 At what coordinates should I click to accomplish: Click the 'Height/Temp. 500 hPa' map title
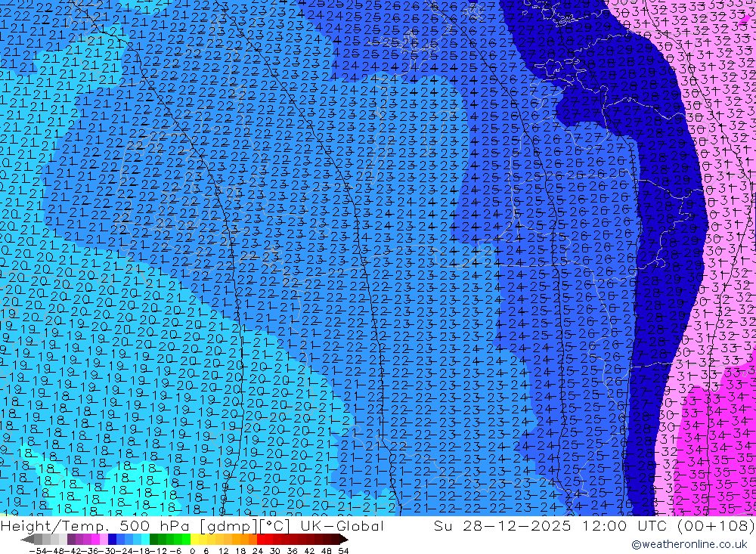tap(95, 525)
